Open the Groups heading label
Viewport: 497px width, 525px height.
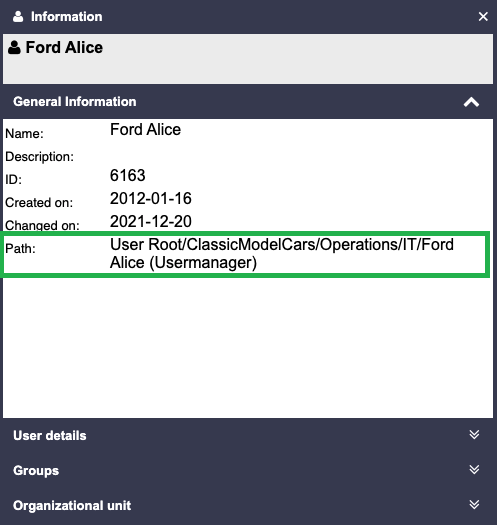36,470
